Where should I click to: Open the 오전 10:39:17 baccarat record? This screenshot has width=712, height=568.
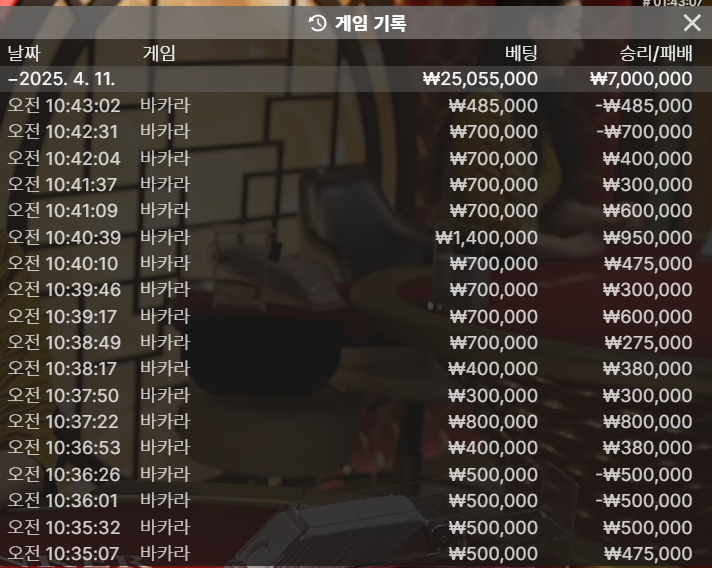pos(356,316)
